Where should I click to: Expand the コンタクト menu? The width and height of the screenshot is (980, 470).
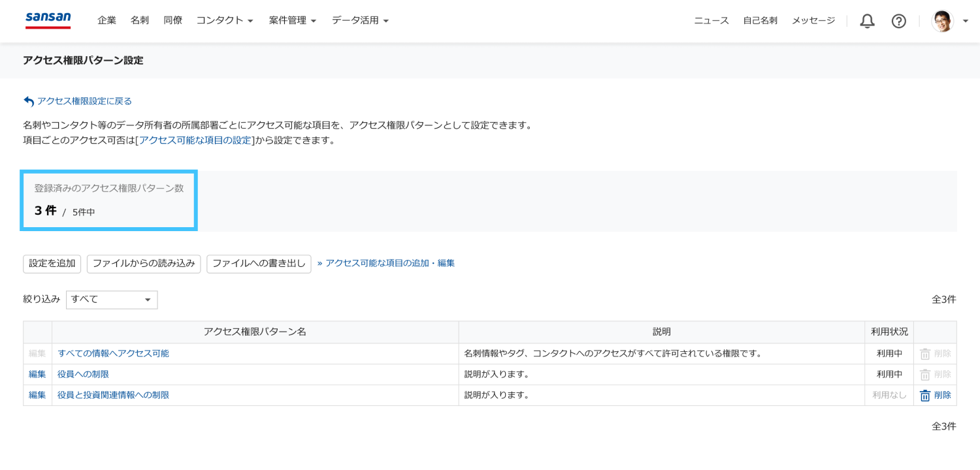click(225, 21)
